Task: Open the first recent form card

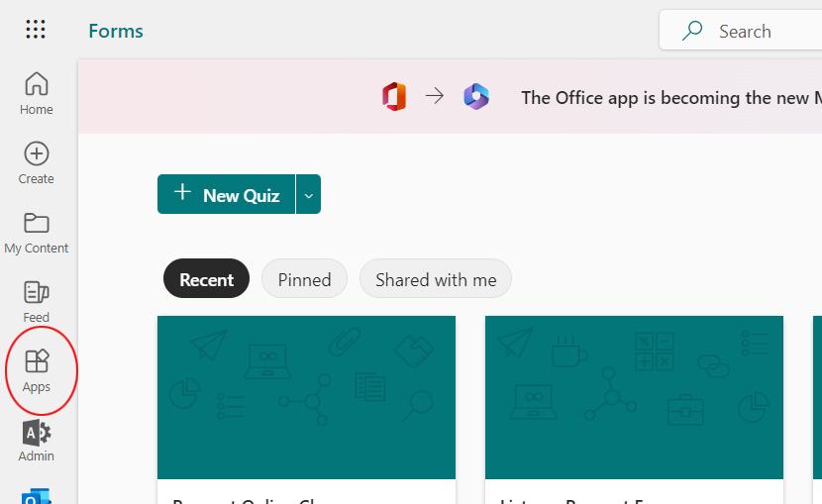Action: pos(306,406)
